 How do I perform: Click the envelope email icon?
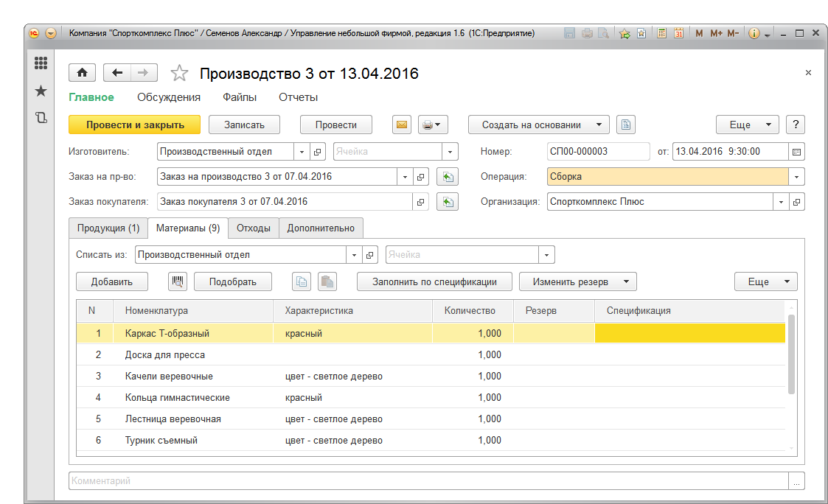pyautogui.click(x=402, y=125)
